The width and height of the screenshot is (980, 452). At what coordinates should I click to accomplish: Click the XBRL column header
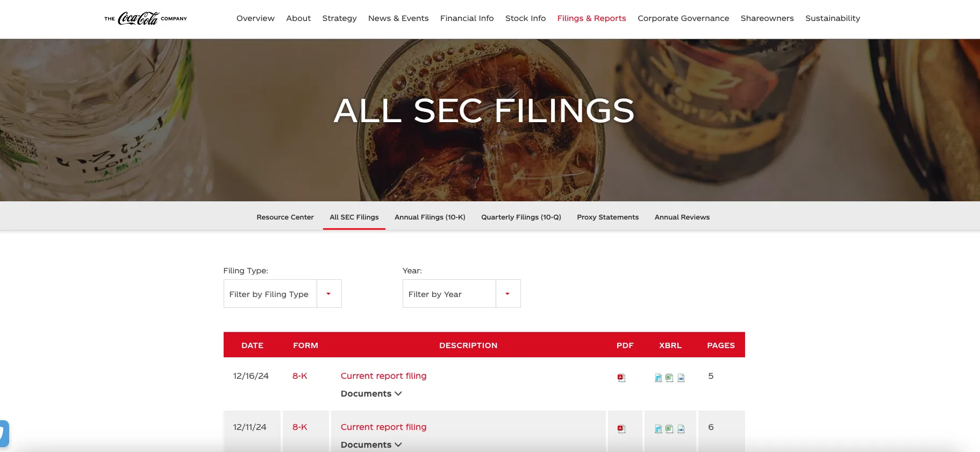(x=670, y=345)
